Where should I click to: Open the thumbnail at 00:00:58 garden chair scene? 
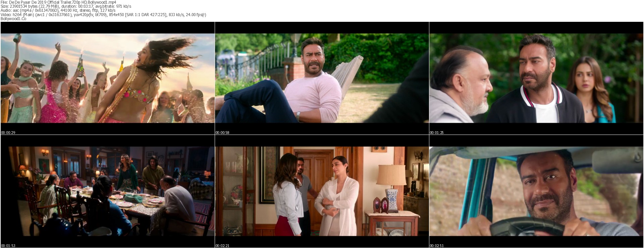tap(322, 78)
